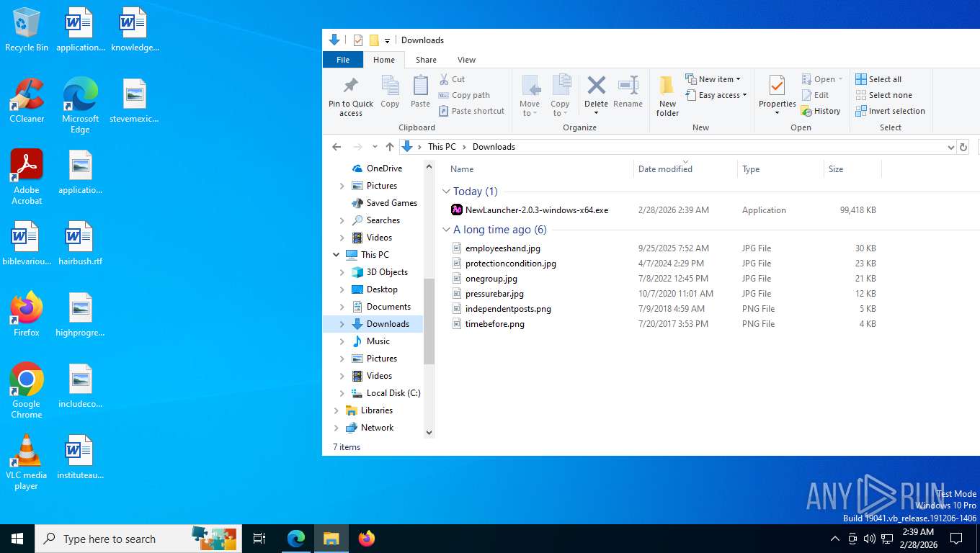Open file History from ribbon

click(x=821, y=111)
